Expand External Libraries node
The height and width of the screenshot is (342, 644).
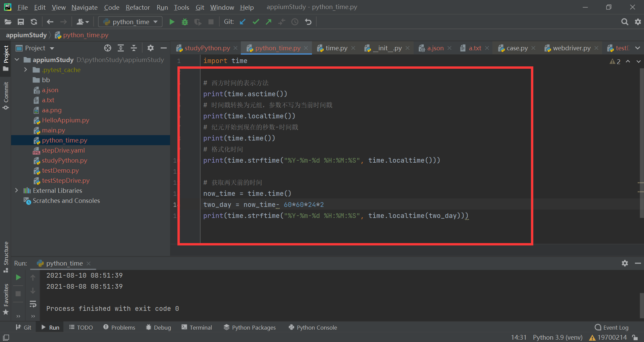tap(16, 190)
